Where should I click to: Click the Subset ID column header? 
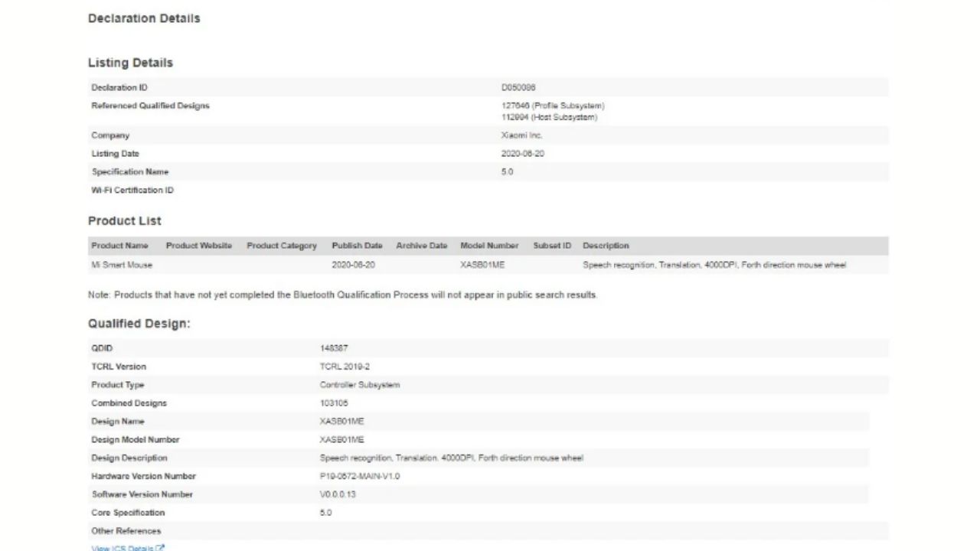click(552, 246)
